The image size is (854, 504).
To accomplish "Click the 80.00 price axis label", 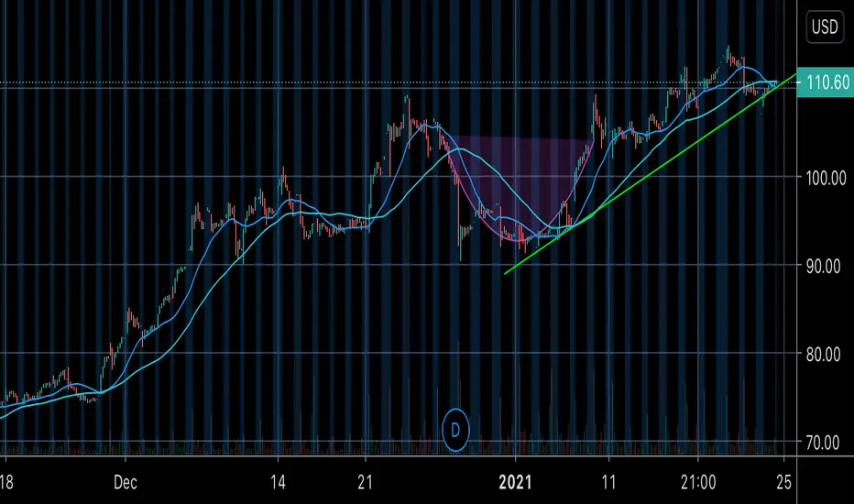I will click(x=823, y=355).
